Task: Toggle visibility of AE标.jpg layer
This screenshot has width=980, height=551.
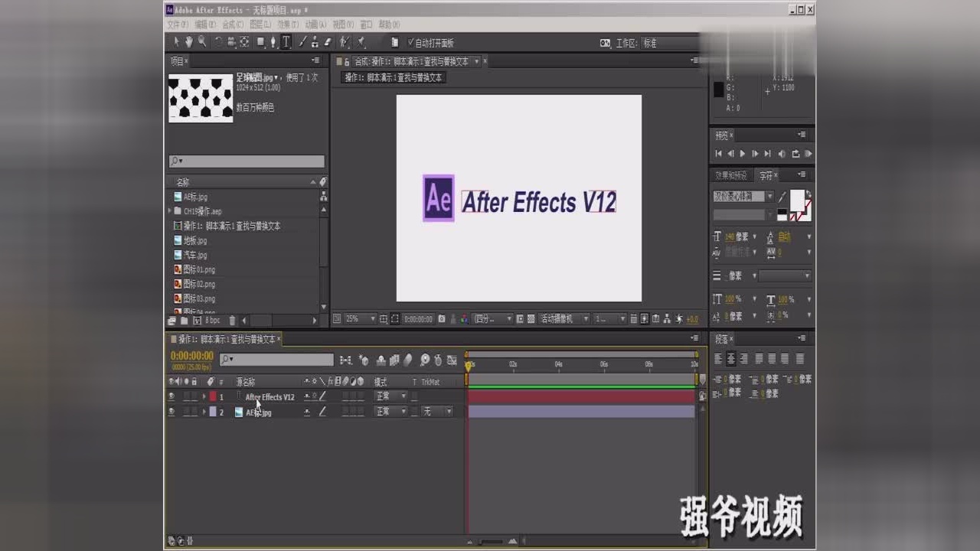Action: tap(171, 412)
